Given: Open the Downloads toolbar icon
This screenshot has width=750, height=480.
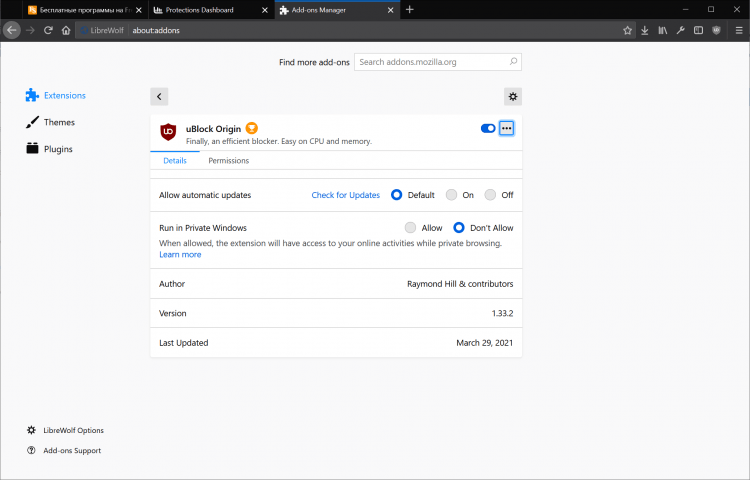Looking at the screenshot, I should coord(645,30).
